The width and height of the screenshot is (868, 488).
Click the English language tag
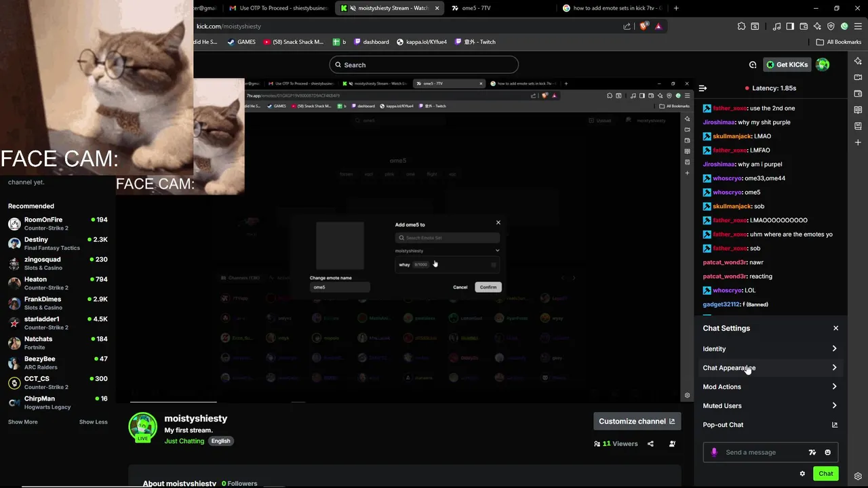coord(220,441)
